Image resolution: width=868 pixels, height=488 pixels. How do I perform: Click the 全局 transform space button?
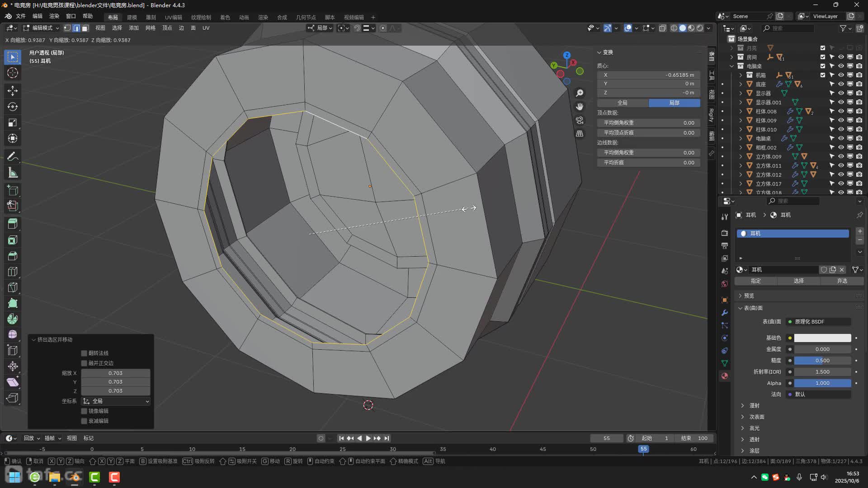623,103
